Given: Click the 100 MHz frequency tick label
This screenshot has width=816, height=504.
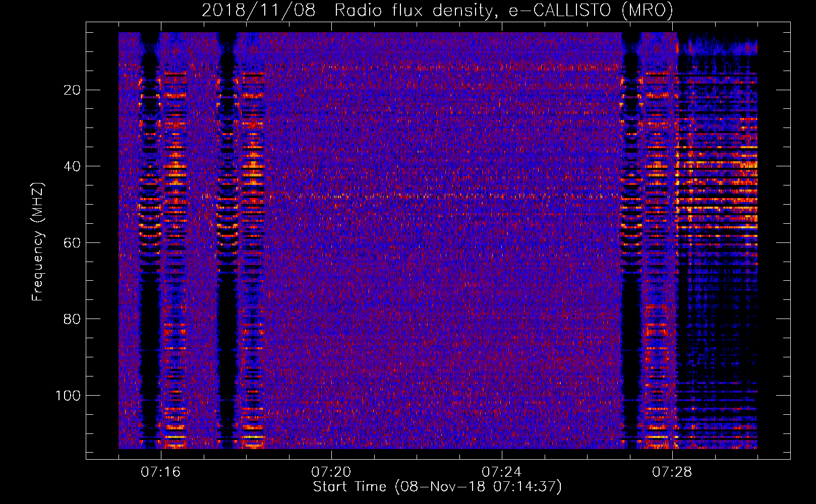Looking at the screenshot, I should pos(68,396).
